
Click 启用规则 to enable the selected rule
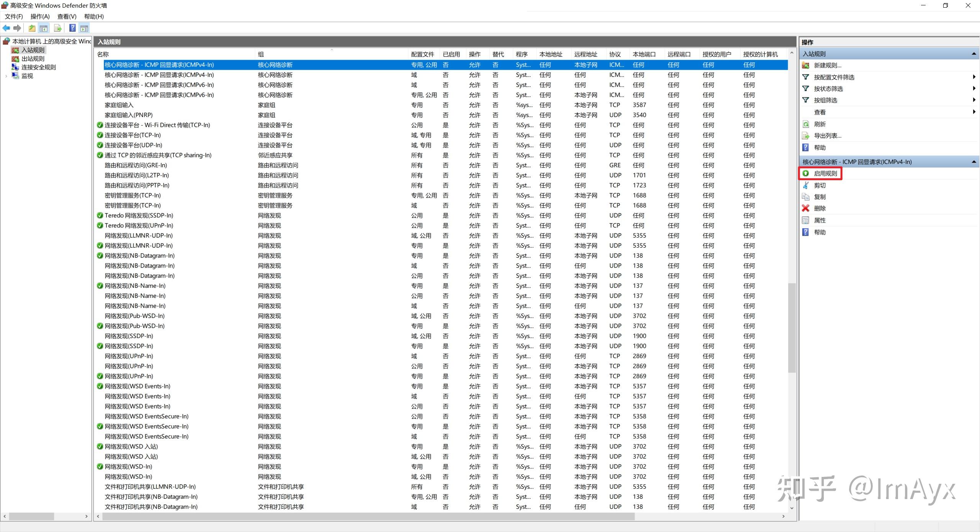(825, 173)
